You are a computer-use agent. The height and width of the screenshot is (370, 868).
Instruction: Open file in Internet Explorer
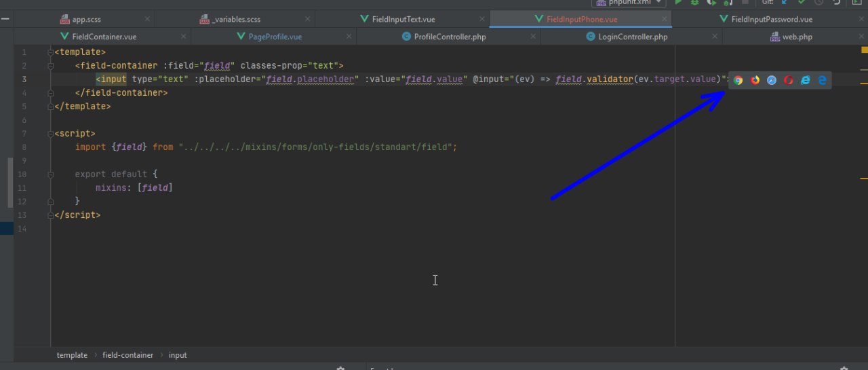(805, 80)
